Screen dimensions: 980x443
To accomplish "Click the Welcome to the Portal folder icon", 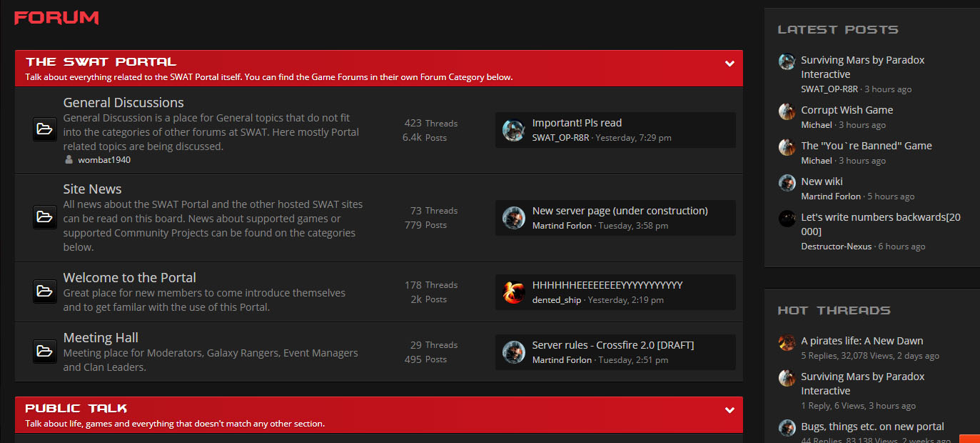I will [x=44, y=292].
